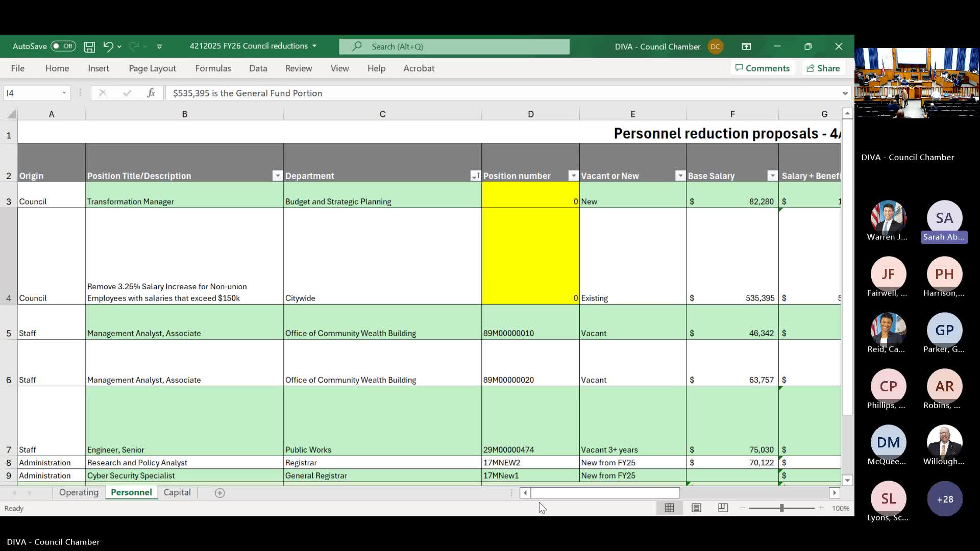Click yellow Position number cell in row 4
Viewport: 980px width, 551px height.
530,256
